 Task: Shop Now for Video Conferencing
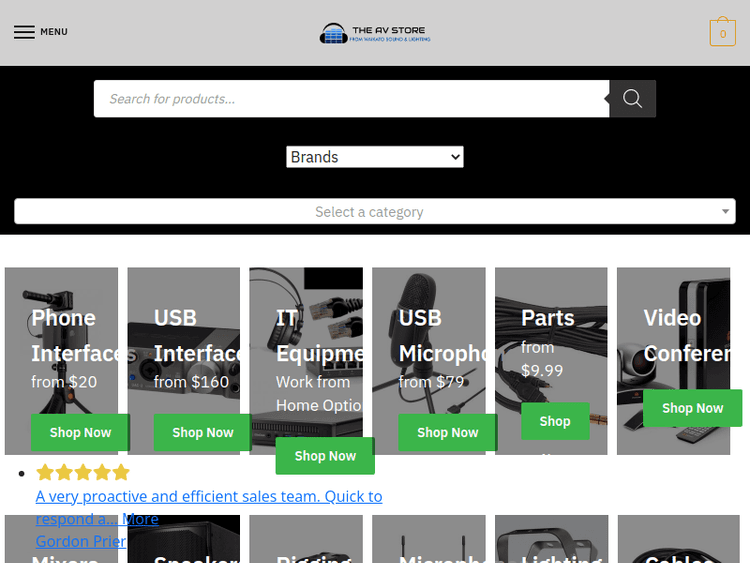click(x=692, y=408)
